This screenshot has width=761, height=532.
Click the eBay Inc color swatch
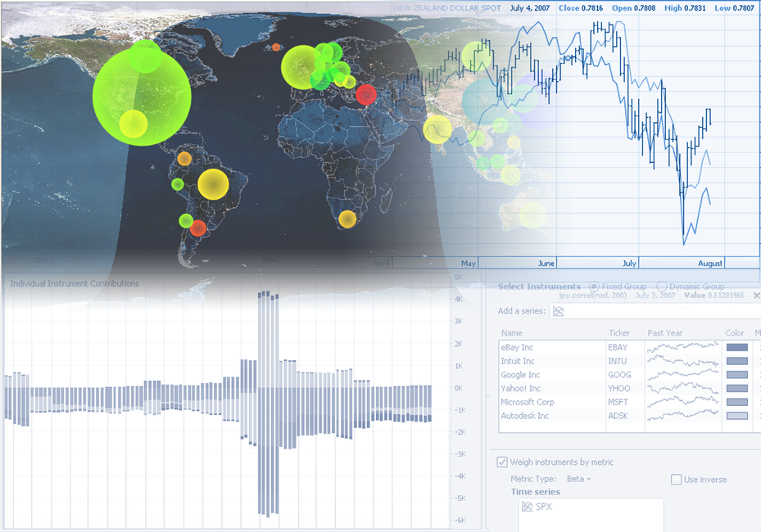point(736,348)
